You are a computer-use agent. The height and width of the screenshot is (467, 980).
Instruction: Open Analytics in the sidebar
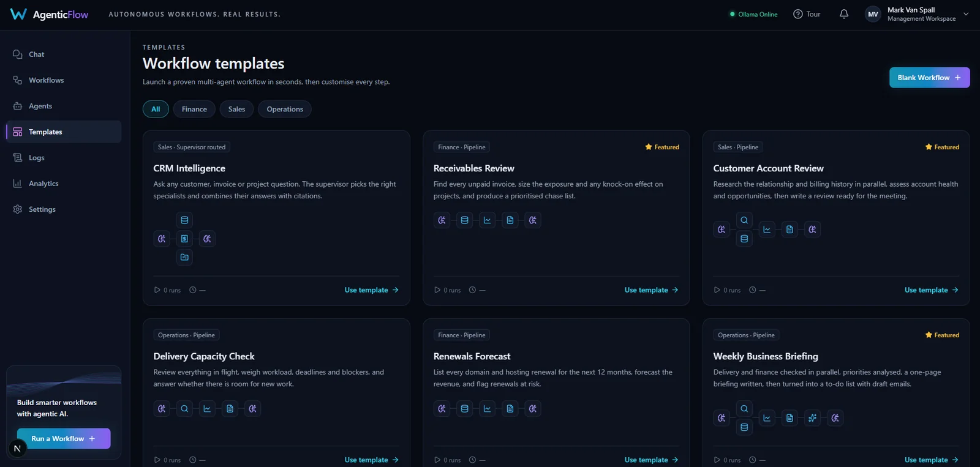(x=64, y=184)
